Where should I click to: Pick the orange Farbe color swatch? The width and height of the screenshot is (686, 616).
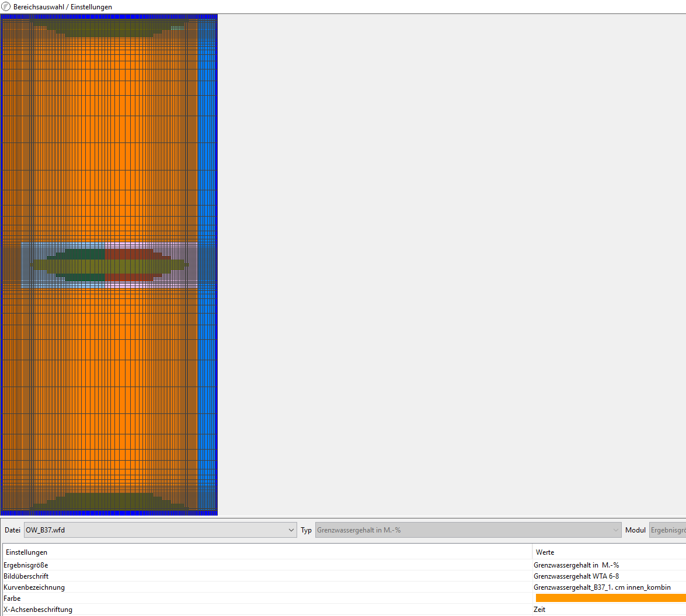pos(610,598)
